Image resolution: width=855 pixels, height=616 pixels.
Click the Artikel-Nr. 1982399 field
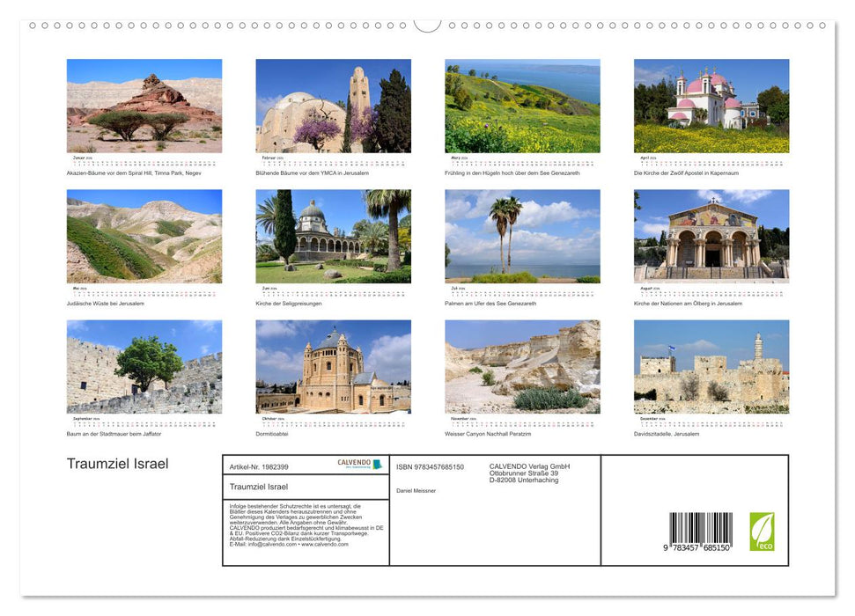coord(262,466)
